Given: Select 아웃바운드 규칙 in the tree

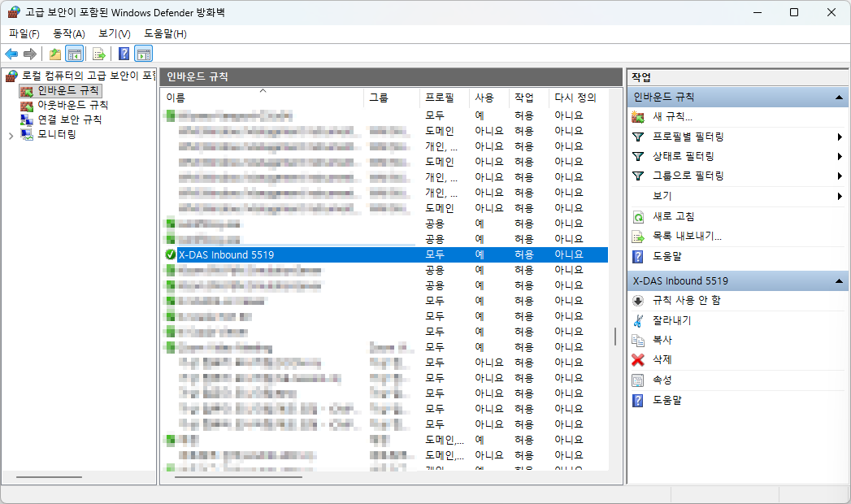Looking at the screenshot, I should [x=72, y=105].
